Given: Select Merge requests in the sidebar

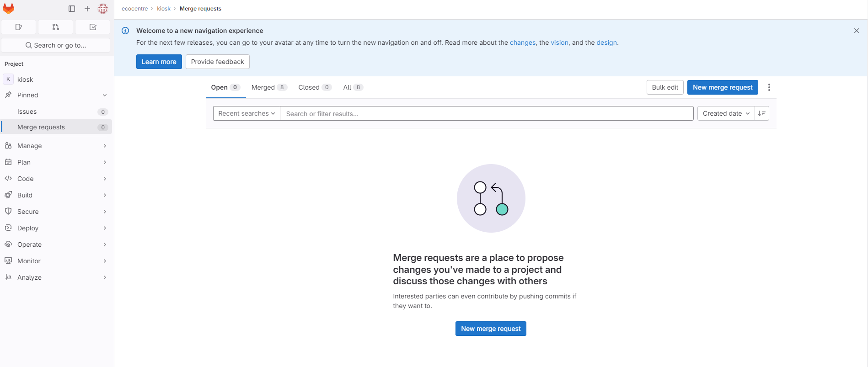Looking at the screenshot, I should click(x=57, y=127).
